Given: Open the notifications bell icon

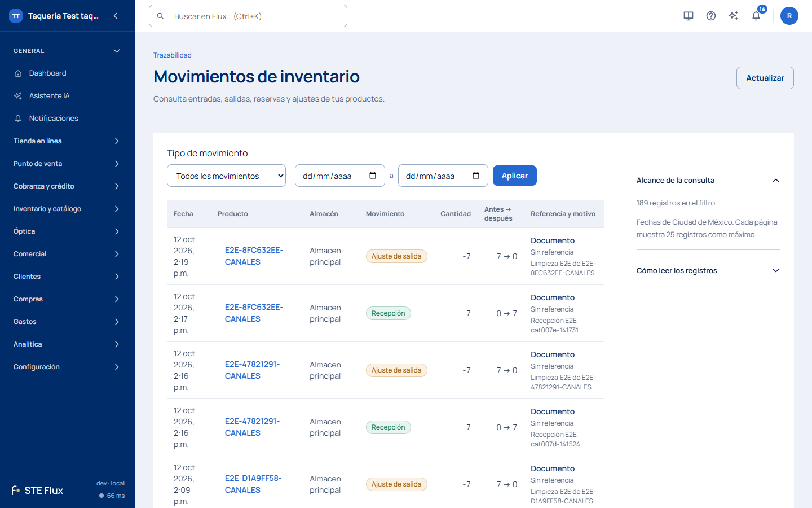Looking at the screenshot, I should tap(756, 16).
